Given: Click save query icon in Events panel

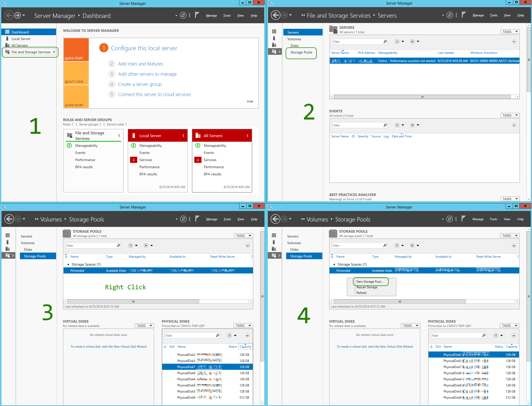Looking at the screenshot, I should [412, 125].
